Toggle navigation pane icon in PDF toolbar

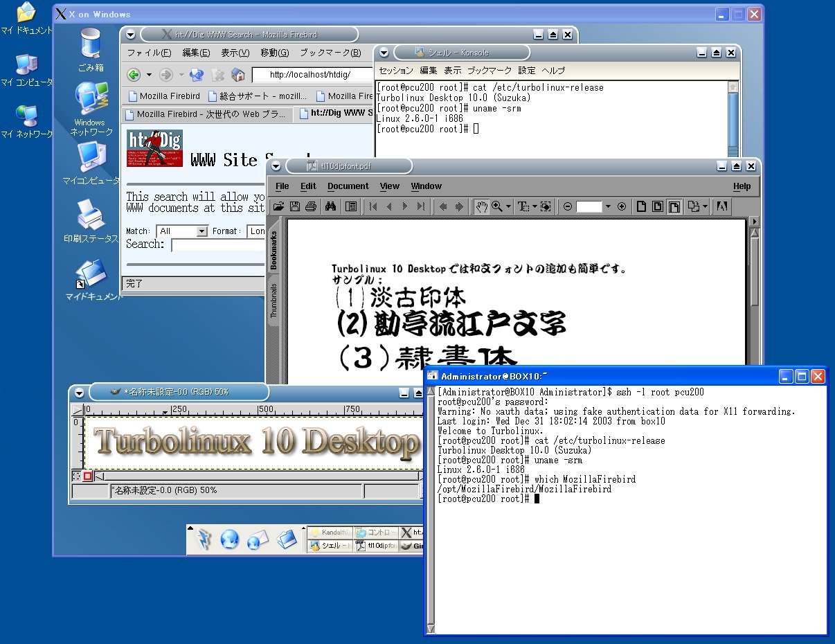(x=351, y=206)
